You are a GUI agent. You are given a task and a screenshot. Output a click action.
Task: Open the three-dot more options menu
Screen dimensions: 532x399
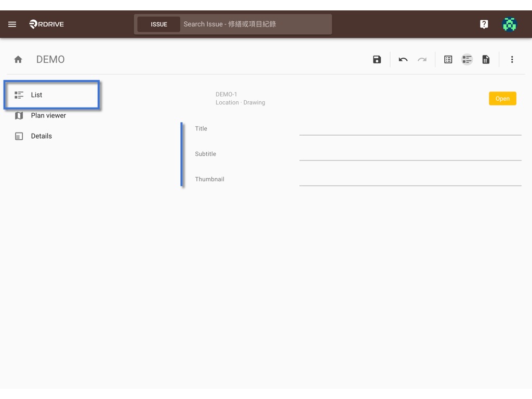click(512, 60)
